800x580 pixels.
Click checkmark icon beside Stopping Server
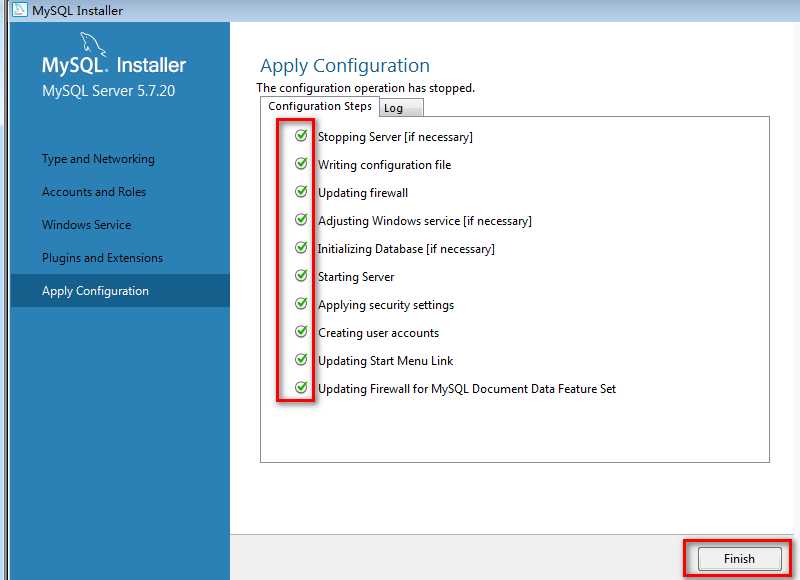point(301,136)
